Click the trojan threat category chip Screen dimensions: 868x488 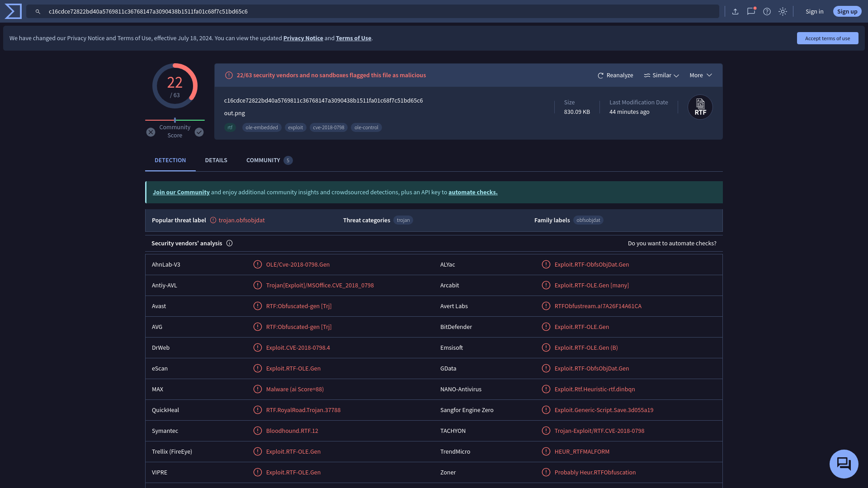point(403,221)
